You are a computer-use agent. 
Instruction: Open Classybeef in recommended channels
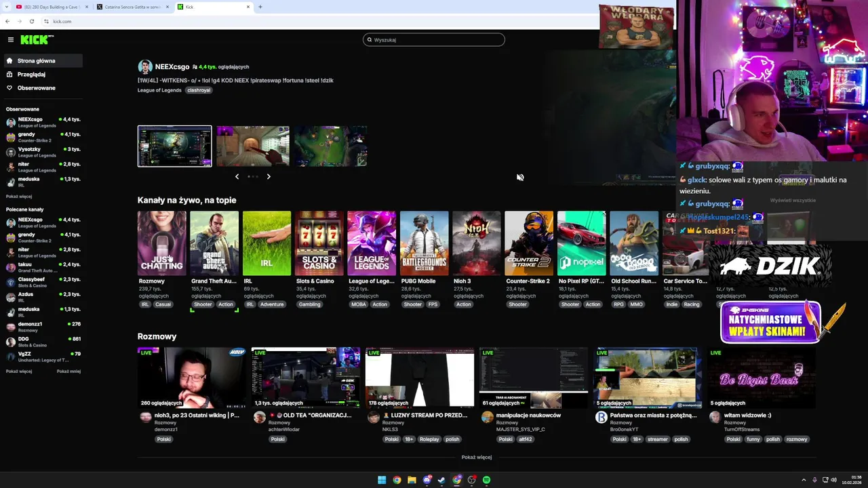[43, 282]
